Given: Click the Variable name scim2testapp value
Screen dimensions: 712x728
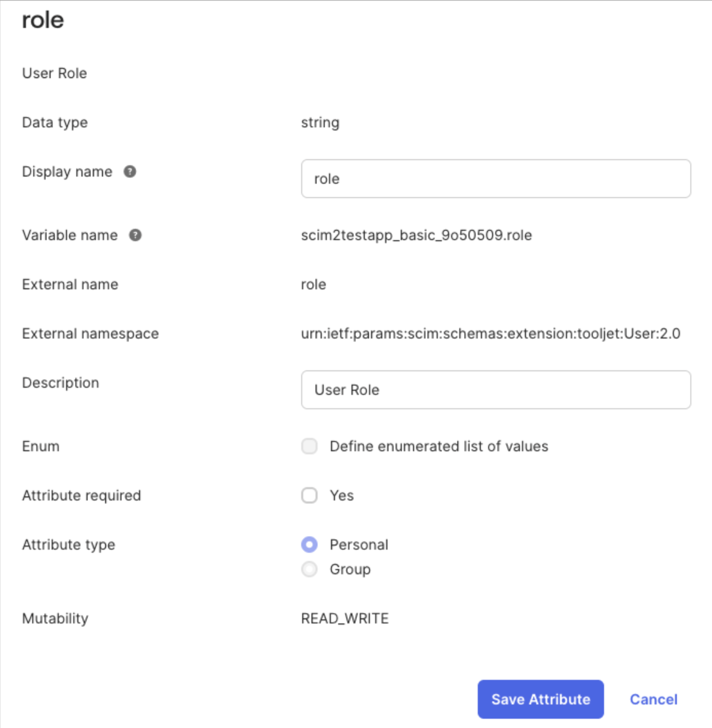Looking at the screenshot, I should click(417, 235).
